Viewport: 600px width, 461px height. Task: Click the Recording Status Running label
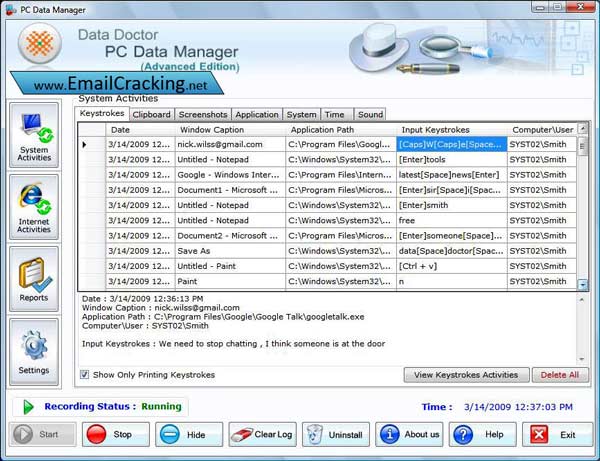(x=113, y=406)
